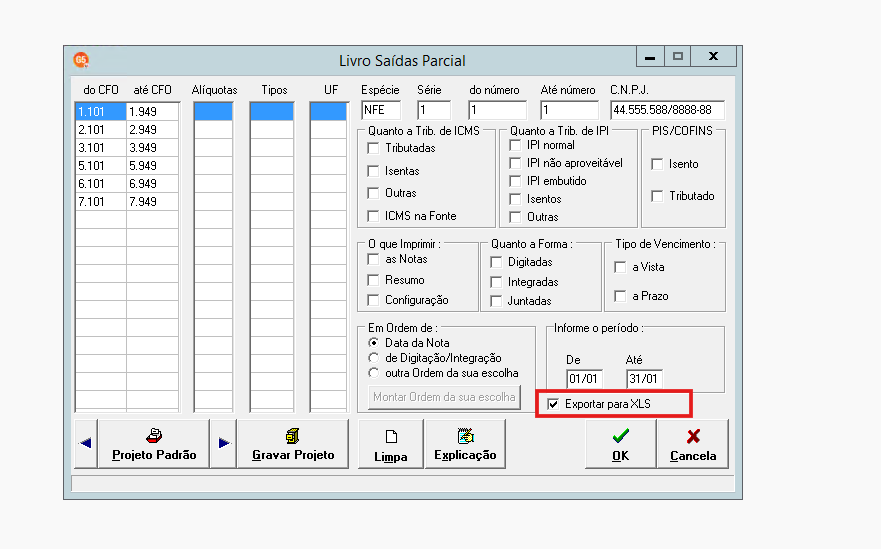Check the Isentas ICMS option

point(373,171)
